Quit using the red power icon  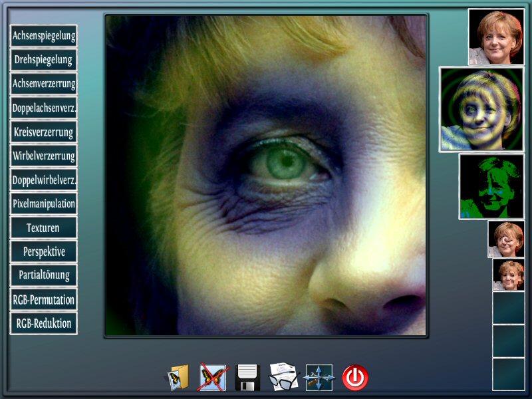[355, 378]
